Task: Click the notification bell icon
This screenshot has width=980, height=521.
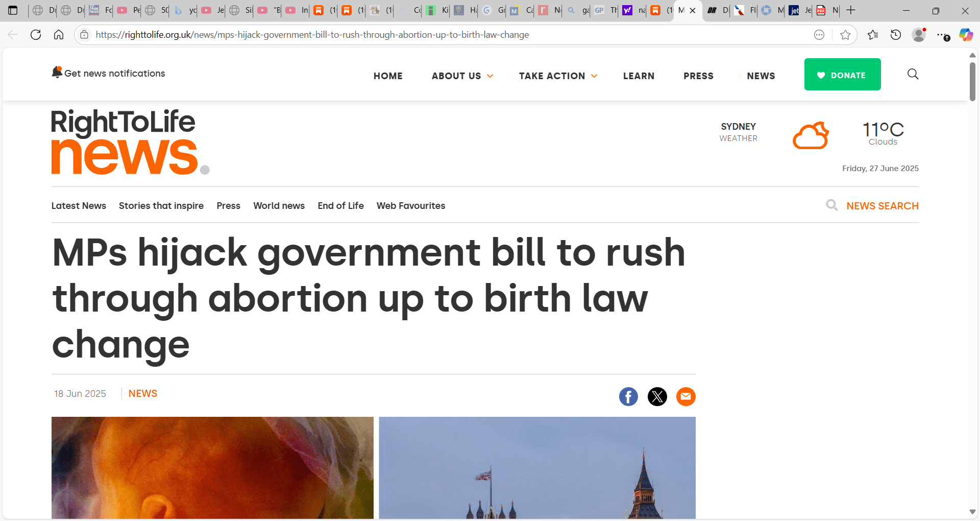Action: (x=57, y=73)
